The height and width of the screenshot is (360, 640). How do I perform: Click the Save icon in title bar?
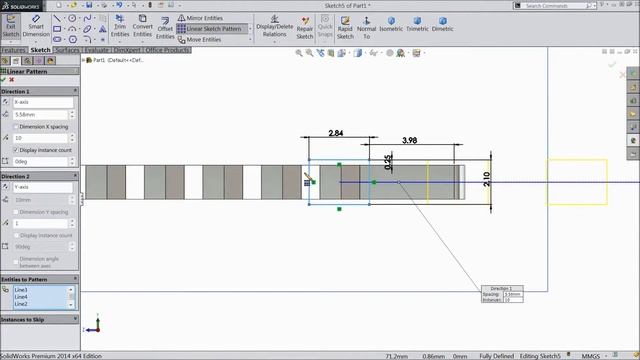89,5
